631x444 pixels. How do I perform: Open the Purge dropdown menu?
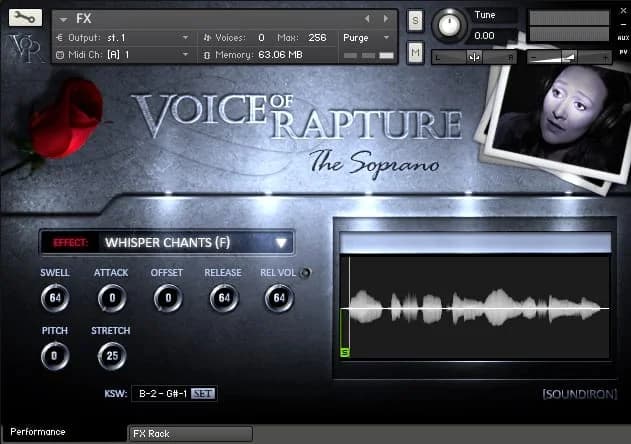click(x=366, y=38)
